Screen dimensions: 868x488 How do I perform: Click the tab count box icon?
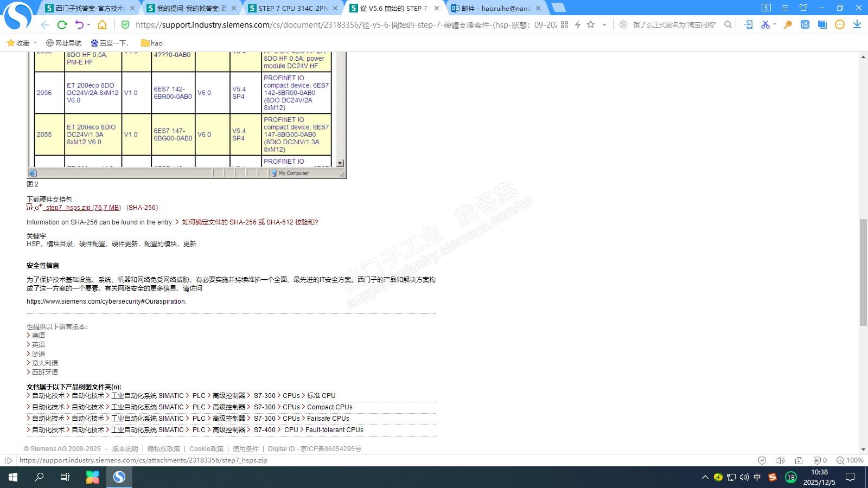click(x=766, y=8)
